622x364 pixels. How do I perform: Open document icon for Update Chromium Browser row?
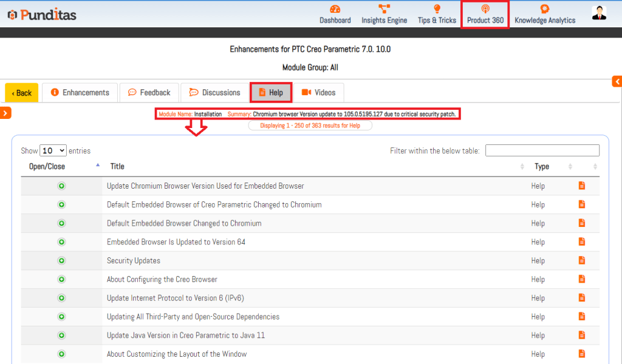coord(581,186)
